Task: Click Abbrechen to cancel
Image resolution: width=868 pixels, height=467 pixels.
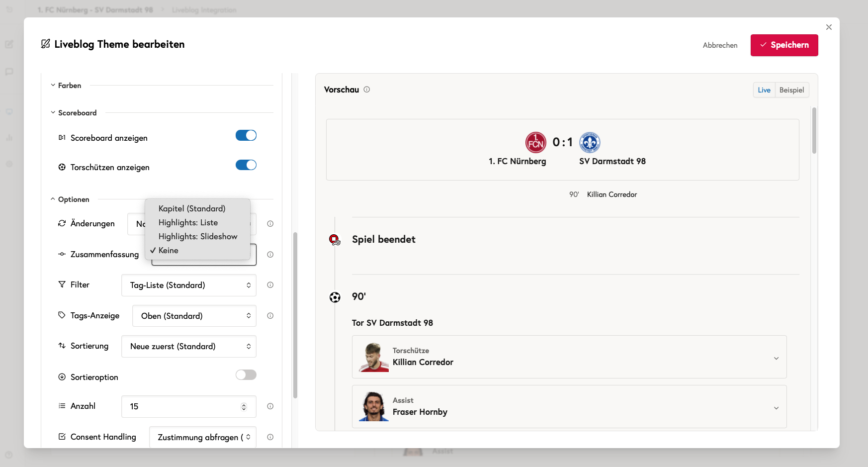Action: 720,45
